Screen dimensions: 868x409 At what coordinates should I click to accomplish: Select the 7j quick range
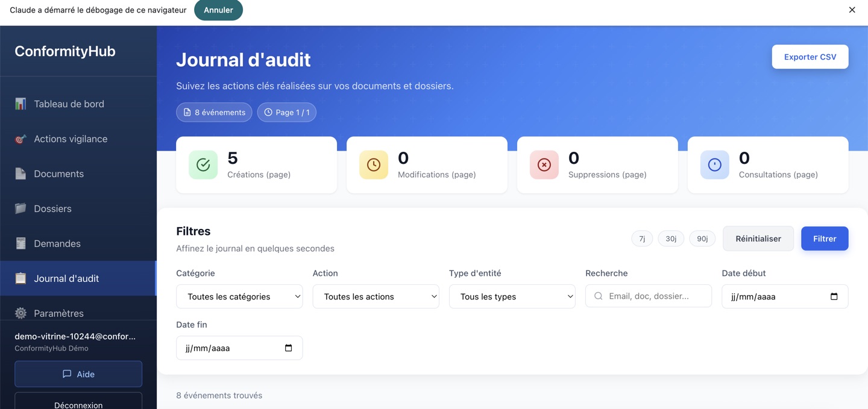pos(642,239)
